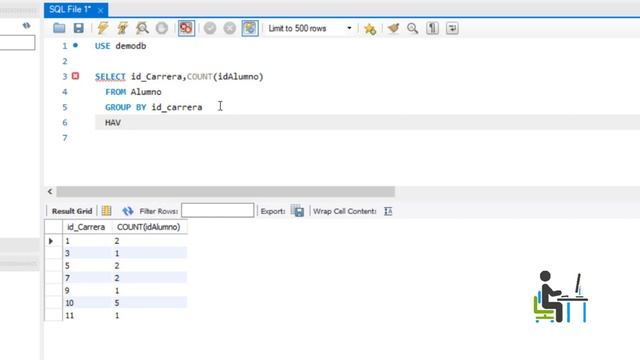Viewport: 640px width, 360px height.
Task: Click the GROUP BY id_carrera line
Action: (x=154, y=107)
